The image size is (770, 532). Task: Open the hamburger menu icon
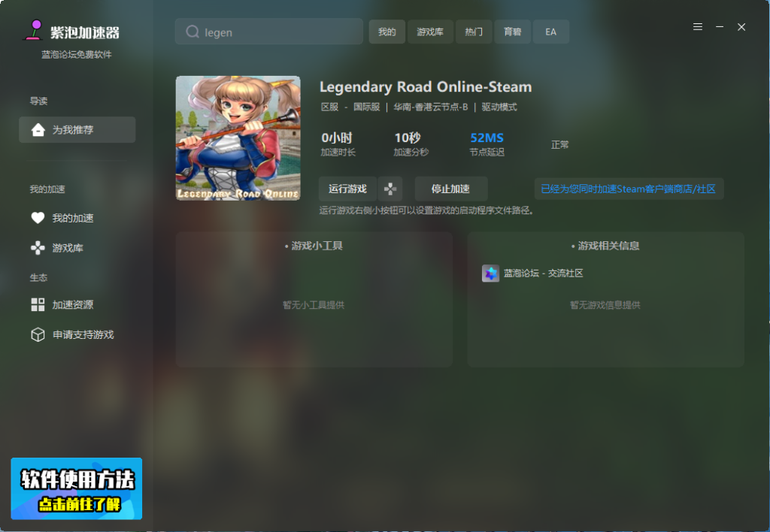(x=697, y=27)
